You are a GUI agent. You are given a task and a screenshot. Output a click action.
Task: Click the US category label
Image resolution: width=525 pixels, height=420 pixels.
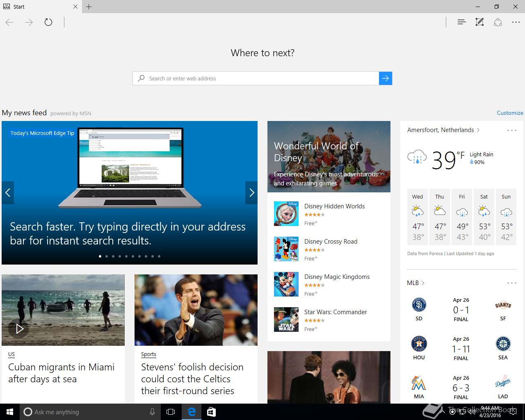[x=11, y=354]
